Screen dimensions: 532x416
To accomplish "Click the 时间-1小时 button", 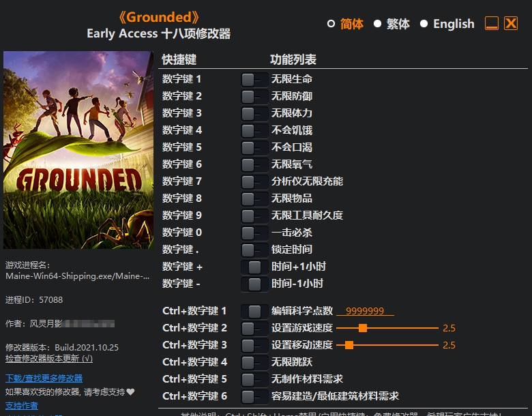I will [254, 284].
